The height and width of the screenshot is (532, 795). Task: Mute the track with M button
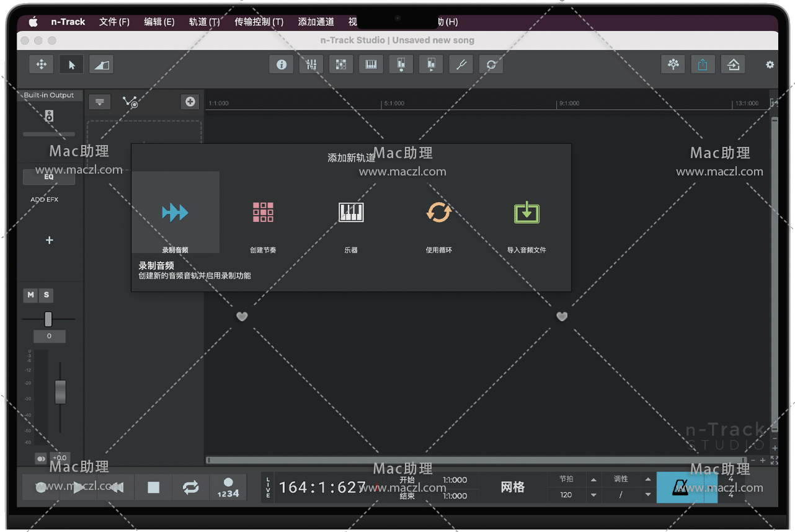click(x=30, y=295)
